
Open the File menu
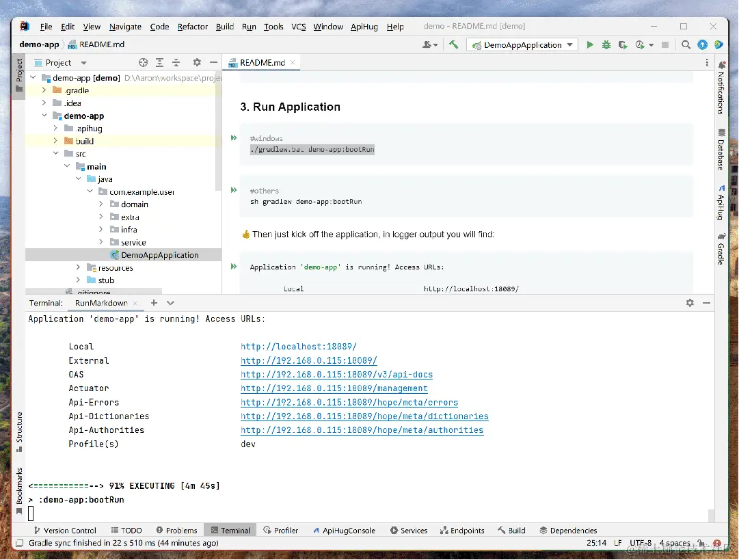46,27
